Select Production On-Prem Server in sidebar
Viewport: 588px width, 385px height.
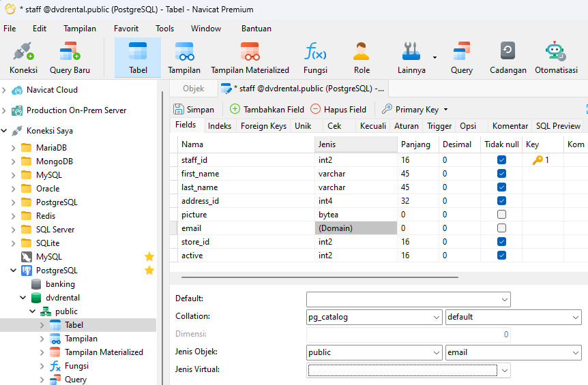pos(76,110)
